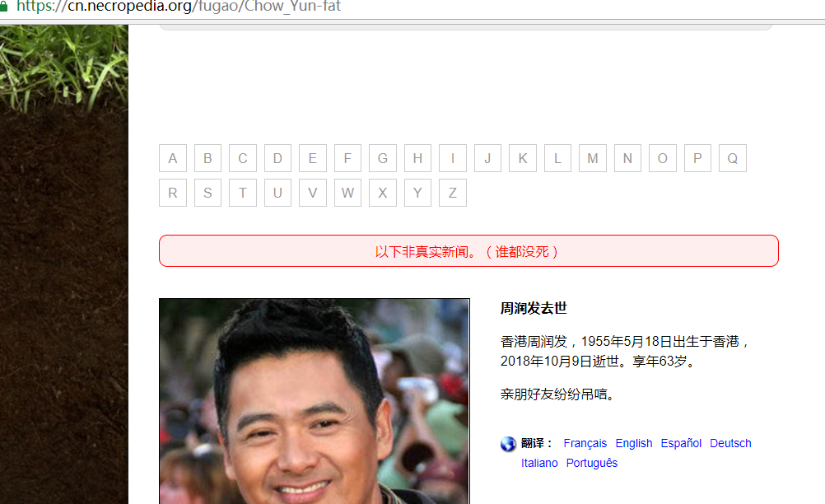Click the text 亲朋好友纷纷吊唁。
Viewport: 825px width, 504px height.
(557, 394)
